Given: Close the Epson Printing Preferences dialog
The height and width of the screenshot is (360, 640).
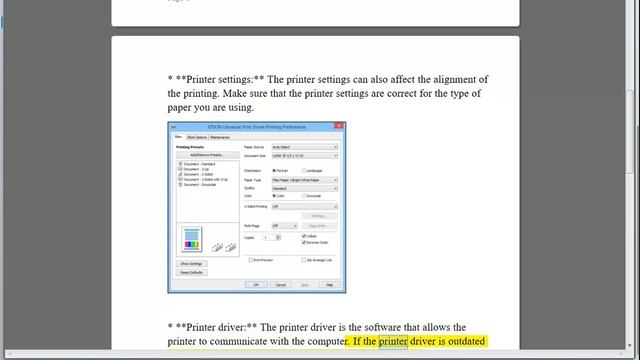Looking at the screenshot, I should pyautogui.click(x=339, y=126).
